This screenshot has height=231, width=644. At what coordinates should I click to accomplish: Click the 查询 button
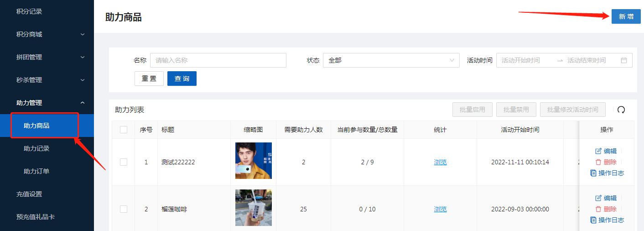(x=182, y=79)
